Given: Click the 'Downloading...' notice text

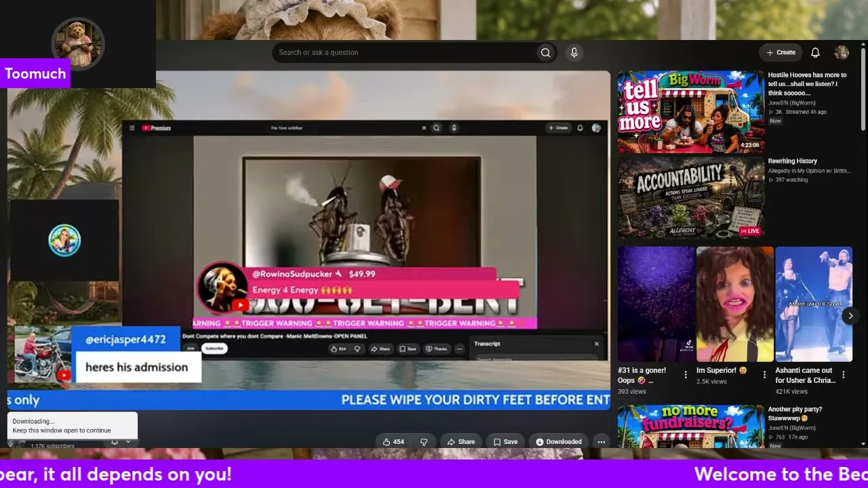Looking at the screenshot, I should [x=33, y=422].
